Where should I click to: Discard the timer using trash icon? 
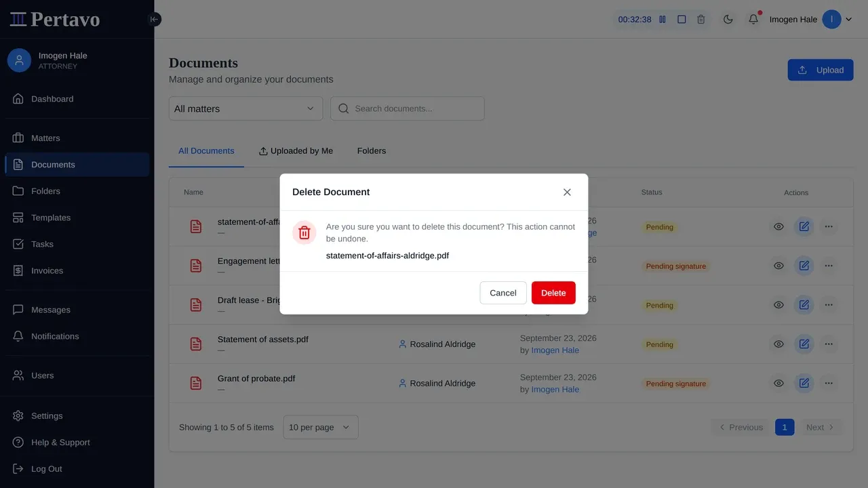pyautogui.click(x=701, y=20)
